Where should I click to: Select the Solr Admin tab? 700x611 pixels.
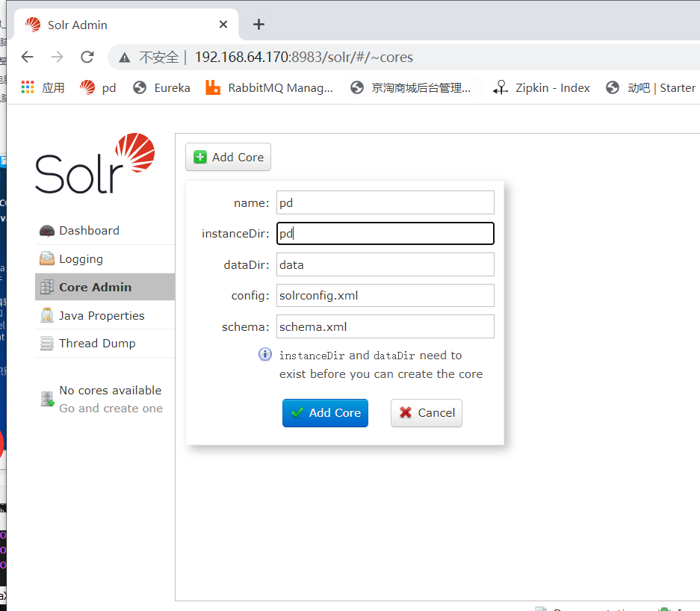coord(127,25)
